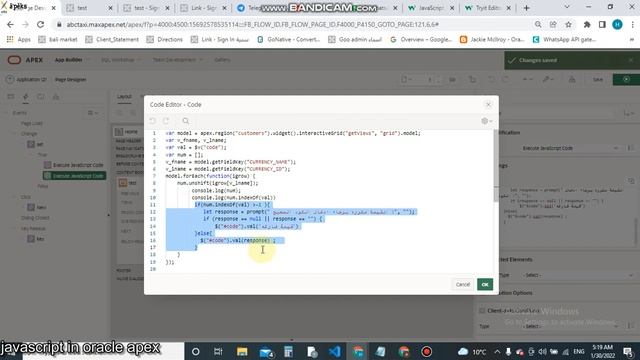Open the Gallery menu item

[222, 60]
